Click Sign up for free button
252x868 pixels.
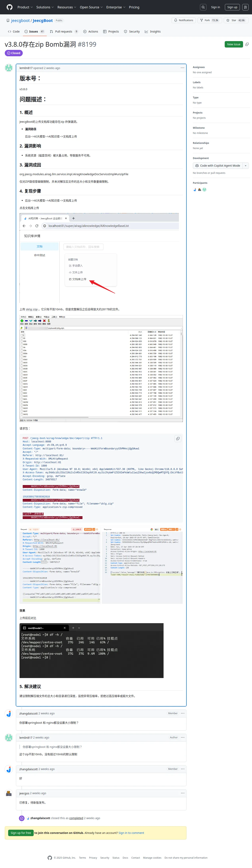pyautogui.click(x=21, y=833)
